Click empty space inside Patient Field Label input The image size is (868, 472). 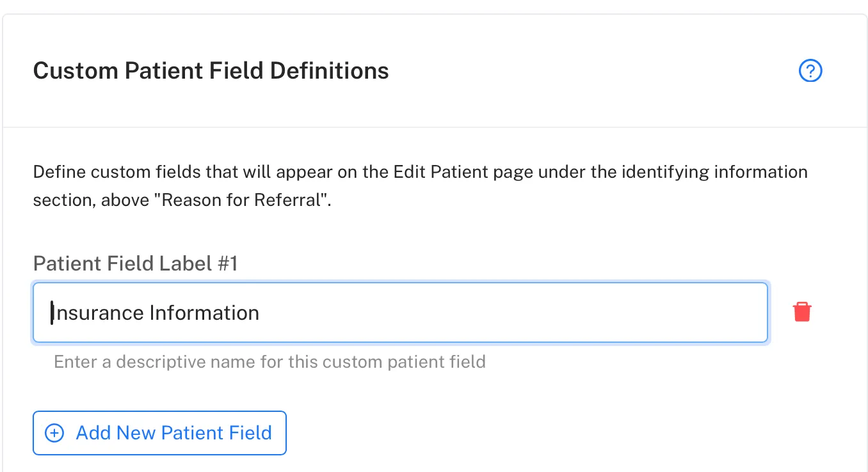pos(512,313)
